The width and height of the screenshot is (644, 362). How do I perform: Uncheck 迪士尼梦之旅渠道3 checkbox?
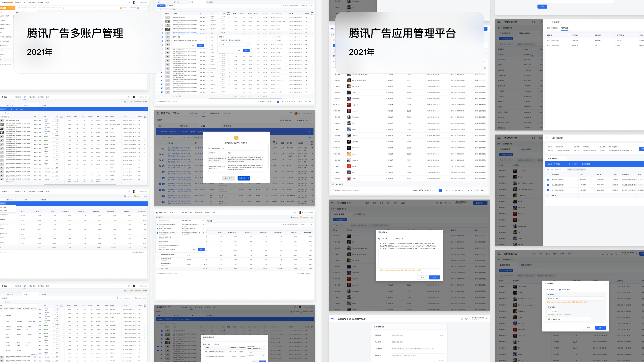(x=548, y=190)
